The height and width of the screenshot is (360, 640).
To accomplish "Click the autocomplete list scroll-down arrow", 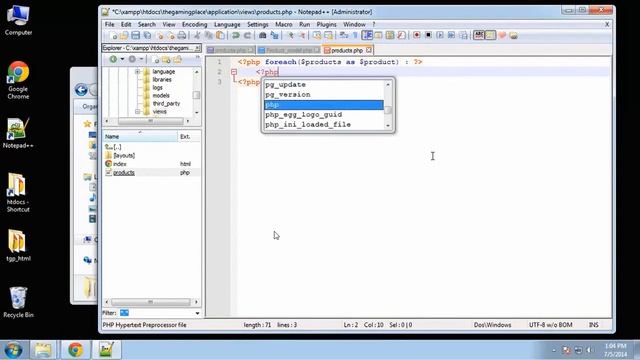I will pyautogui.click(x=388, y=125).
